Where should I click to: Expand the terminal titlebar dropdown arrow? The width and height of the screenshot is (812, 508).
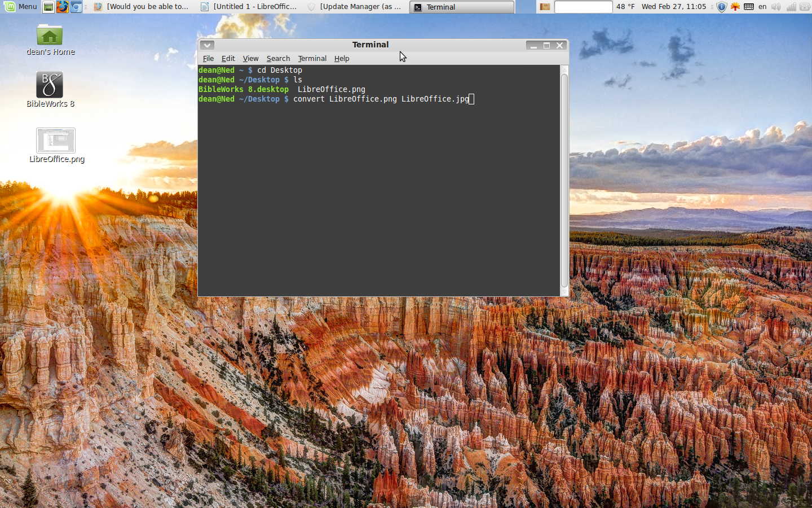click(x=206, y=45)
